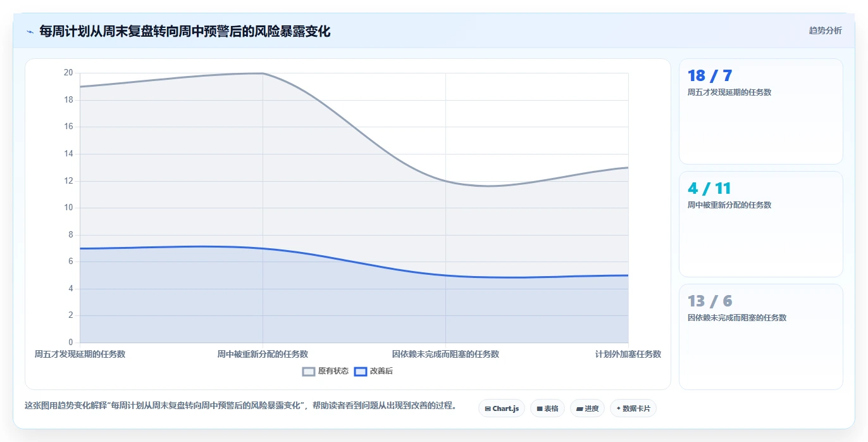The height and width of the screenshot is (442, 868).
Task: Click the blue 改善后 legend swatch
Action: tap(360, 371)
